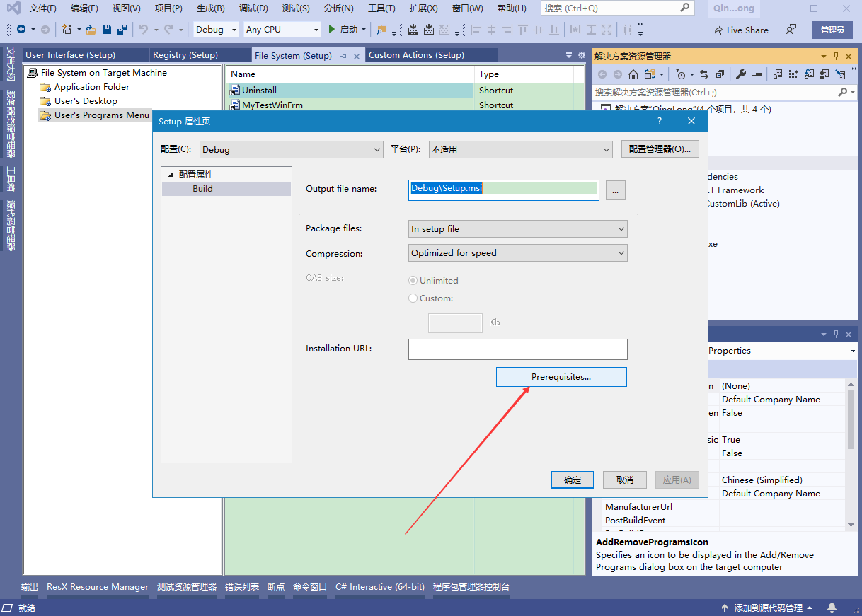Click the Pending Changes Filter clock icon
862x616 pixels.
click(x=681, y=74)
